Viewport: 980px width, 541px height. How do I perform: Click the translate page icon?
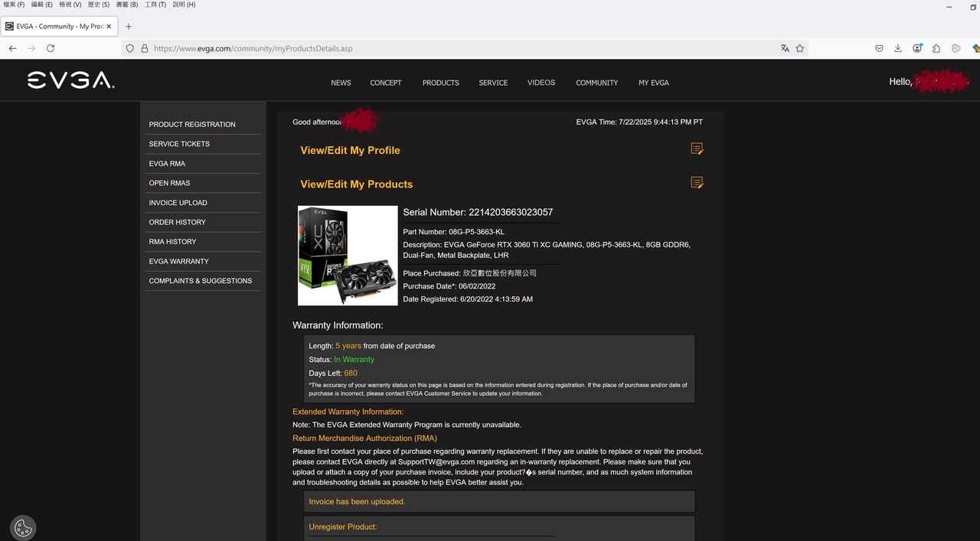click(785, 48)
